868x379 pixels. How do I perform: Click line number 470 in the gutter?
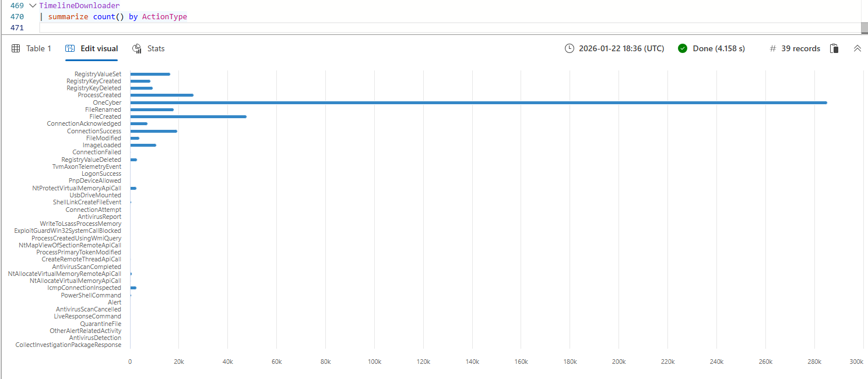tap(17, 17)
